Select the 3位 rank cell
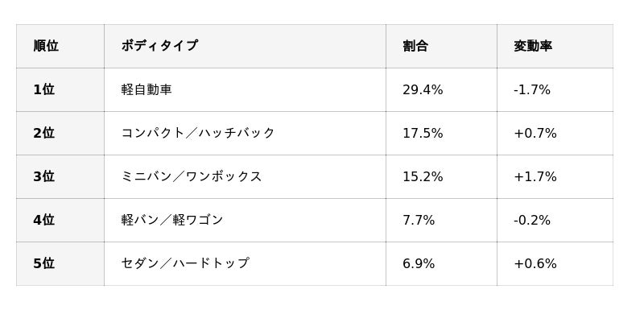Image resolution: width=644 pixels, height=310 pixels. click(x=60, y=176)
